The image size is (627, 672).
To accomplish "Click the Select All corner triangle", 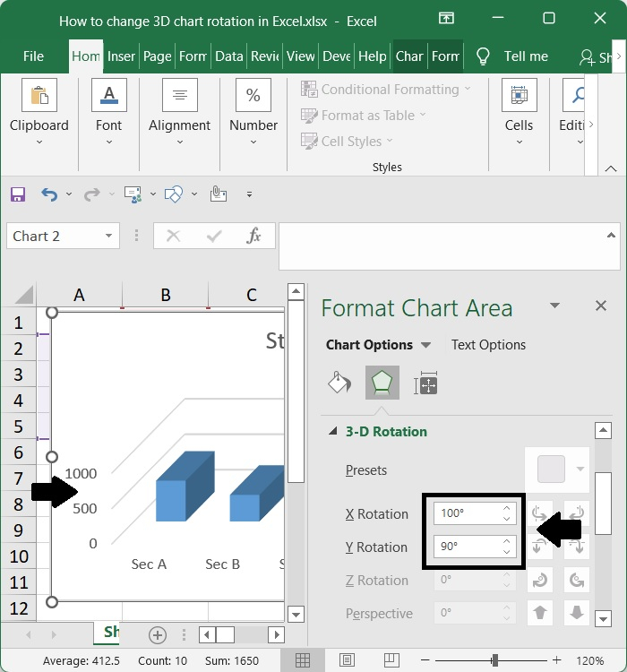I will tap(23, 295).
